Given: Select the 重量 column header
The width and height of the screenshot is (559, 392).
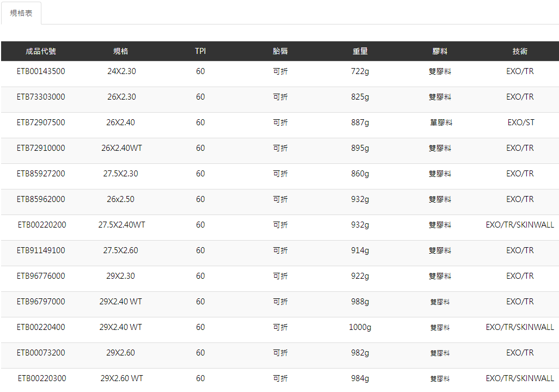Looking at the screenshot, I should tap(360, 51).
